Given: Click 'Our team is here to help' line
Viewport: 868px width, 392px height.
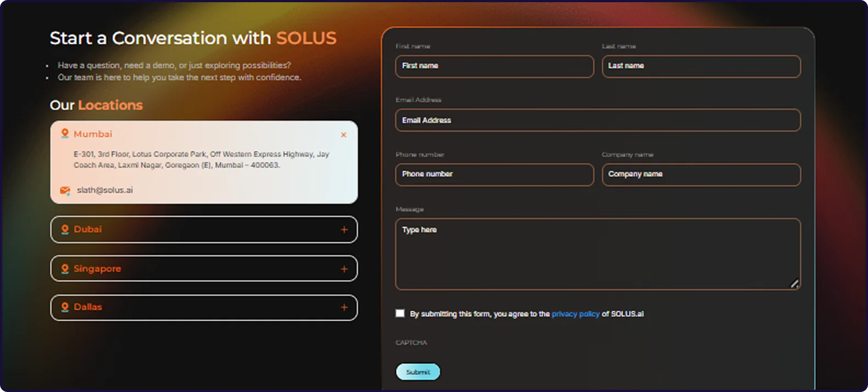Looking at the screenshot, I should click(180, 77).
